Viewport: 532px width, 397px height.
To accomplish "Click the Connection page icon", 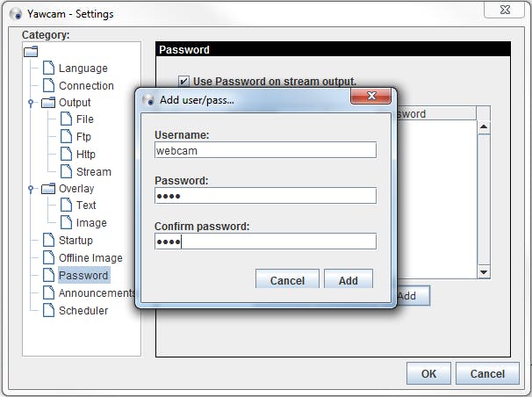I will [49, 86].
